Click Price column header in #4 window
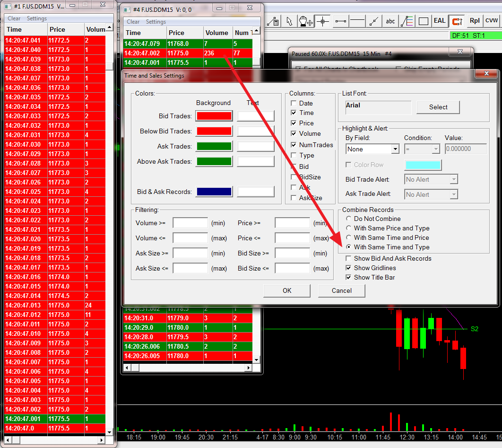The width and height of the screenshot is (502, 448). coord(185,33)
